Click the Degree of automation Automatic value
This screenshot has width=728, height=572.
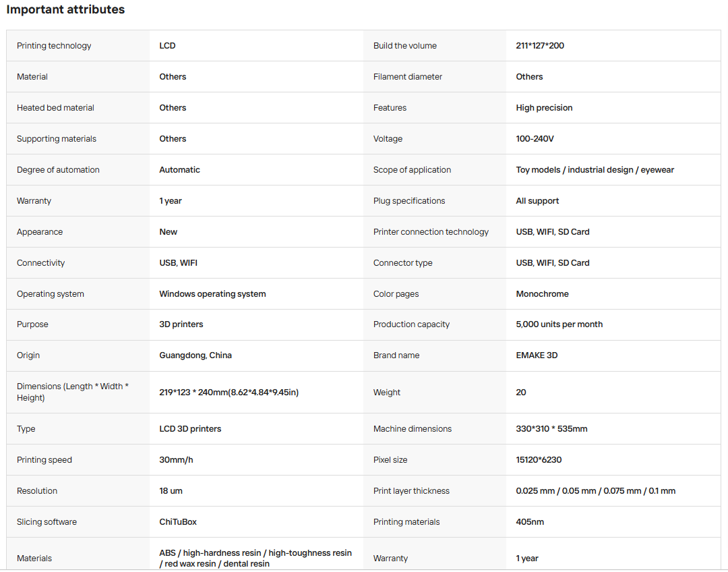point(179,169)
